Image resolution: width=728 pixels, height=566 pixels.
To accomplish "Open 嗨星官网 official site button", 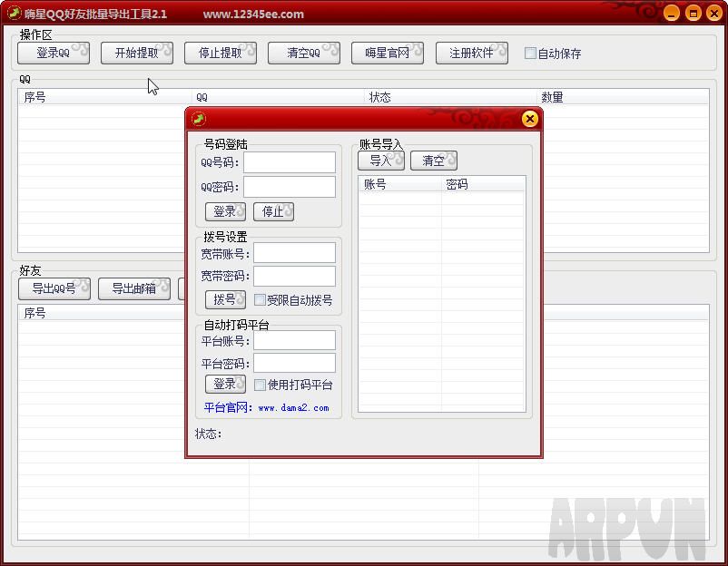I will [388, 53].
